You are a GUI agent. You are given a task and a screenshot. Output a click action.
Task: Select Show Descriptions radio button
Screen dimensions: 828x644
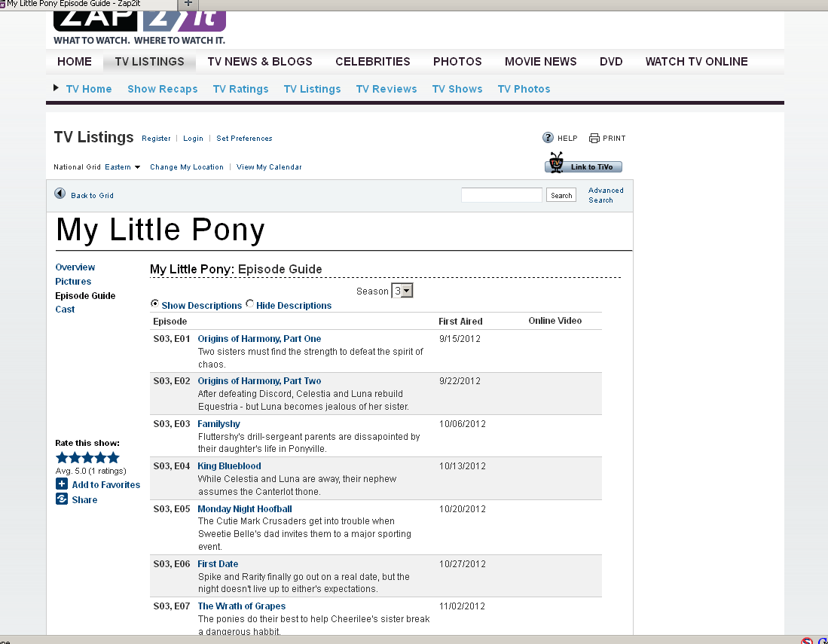click(154, 304)
